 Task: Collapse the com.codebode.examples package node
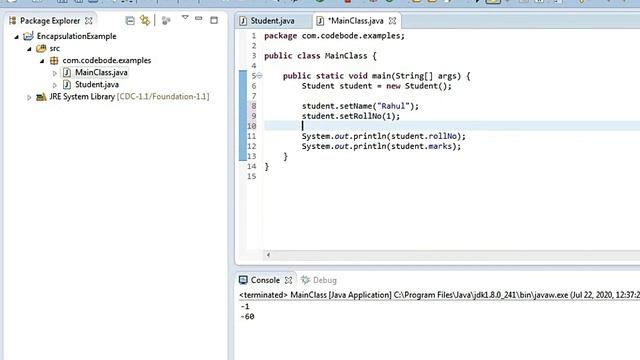point(42,61)
